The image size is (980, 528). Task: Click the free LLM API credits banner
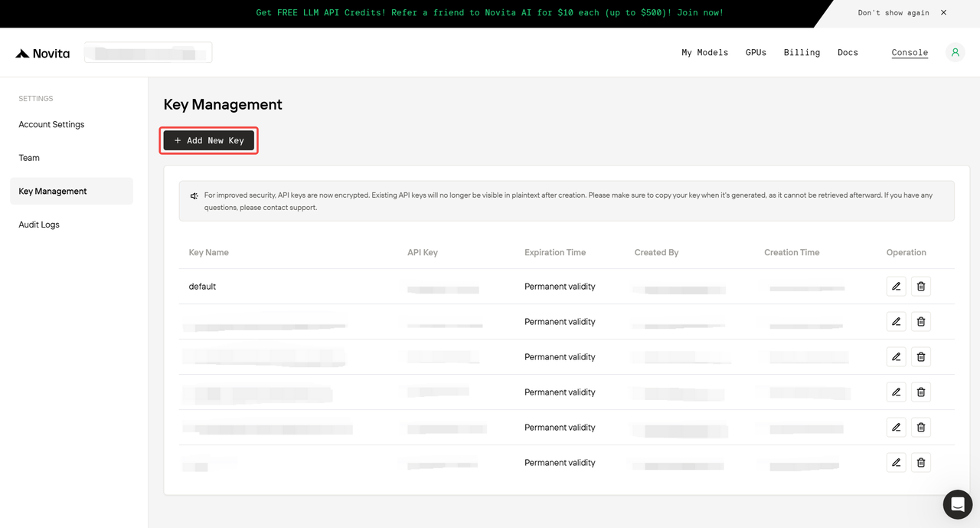pos(490,13)
